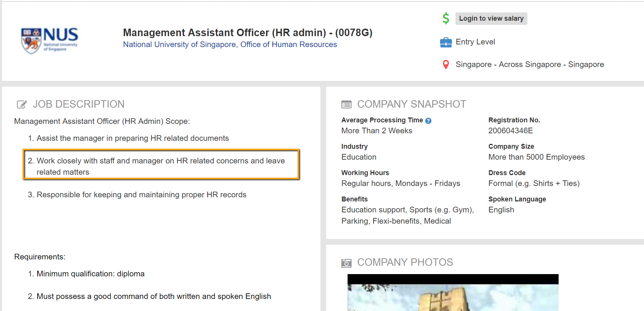The width and height of the screenshot is (644, 311).
Task: Click the Dress Code label
Action: point(507,173)
